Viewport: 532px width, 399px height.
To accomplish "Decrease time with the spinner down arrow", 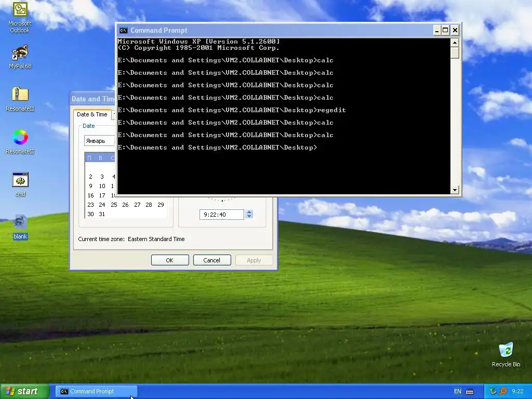I will (249, 217).
